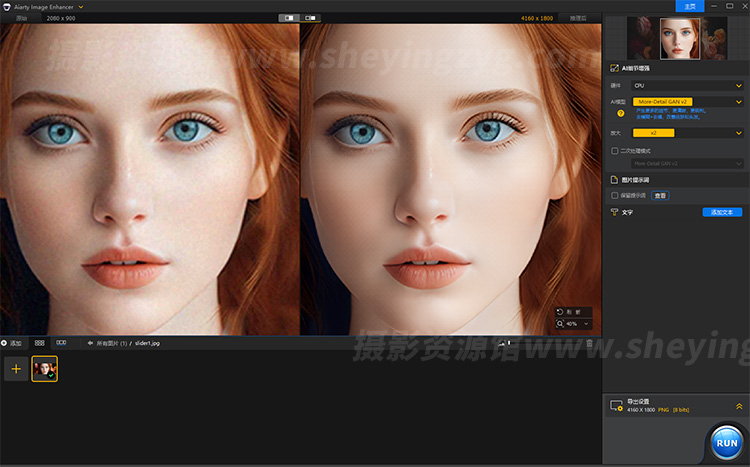The image size is (750, 467).
Task: Select the slider1.jpg thumbnail in filmstrip
Action: point(44,369)
